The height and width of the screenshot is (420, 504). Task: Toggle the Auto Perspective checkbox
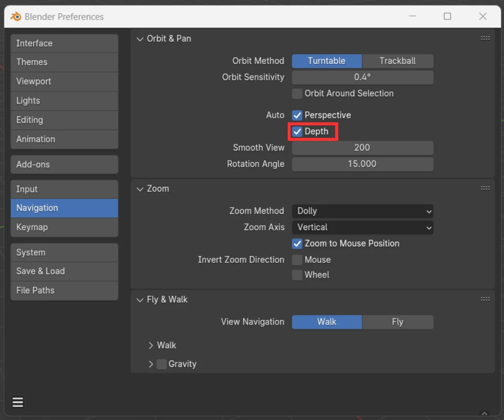tap(297, 115)
